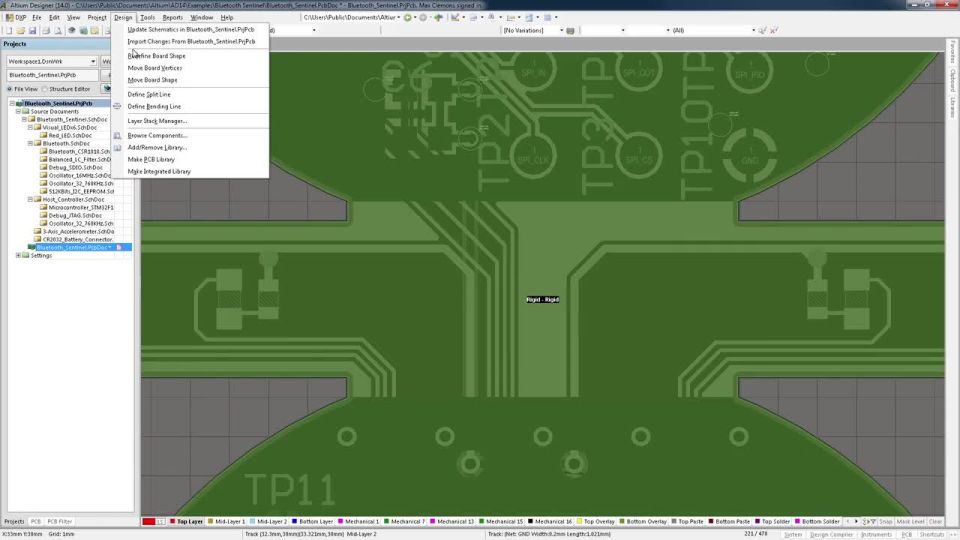
Task: Collapse the Bluetooth.SchDoc tree node
Action: 30,143
